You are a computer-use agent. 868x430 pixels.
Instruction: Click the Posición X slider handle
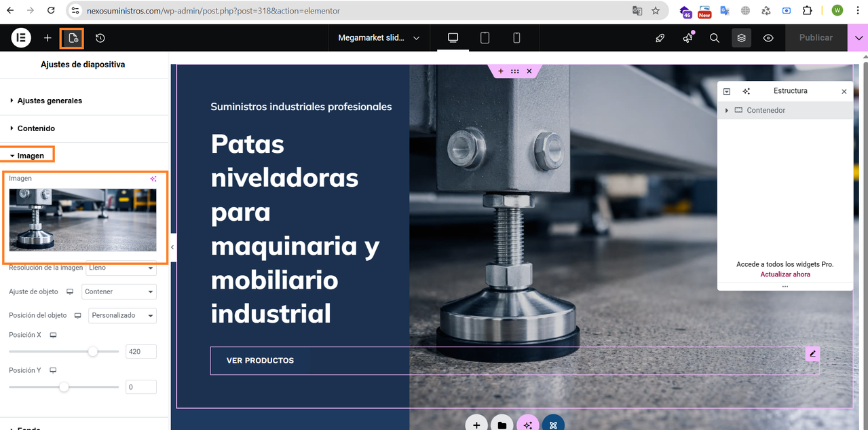click(93, 351)
